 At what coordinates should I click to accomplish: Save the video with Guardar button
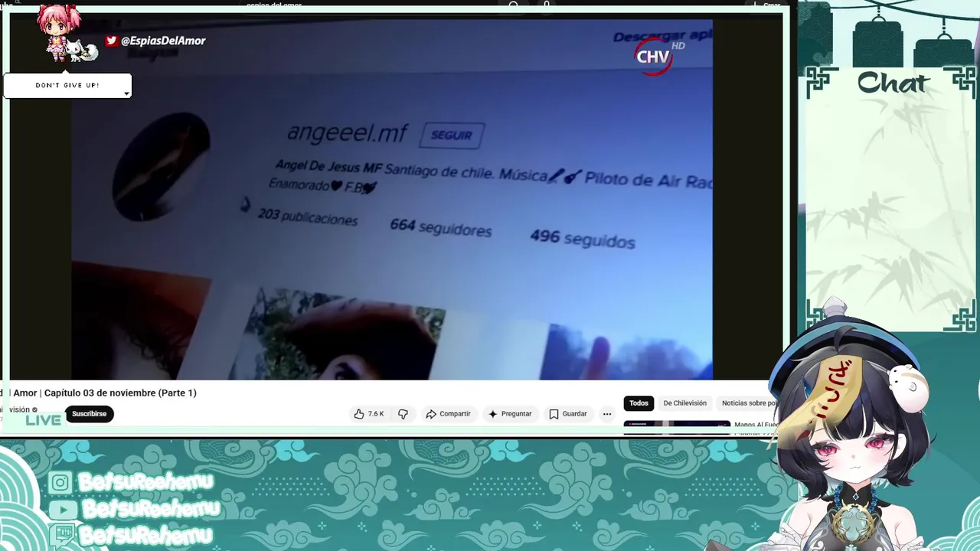(x=568, y=414)
